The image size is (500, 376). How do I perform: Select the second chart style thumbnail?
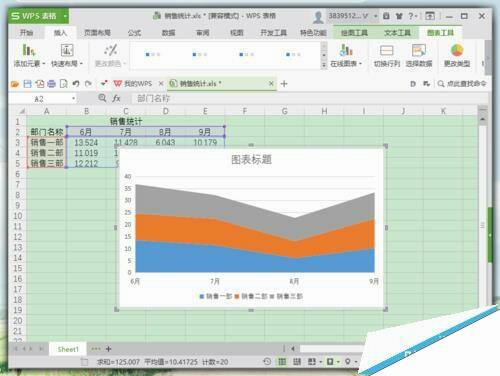point(200,54)
